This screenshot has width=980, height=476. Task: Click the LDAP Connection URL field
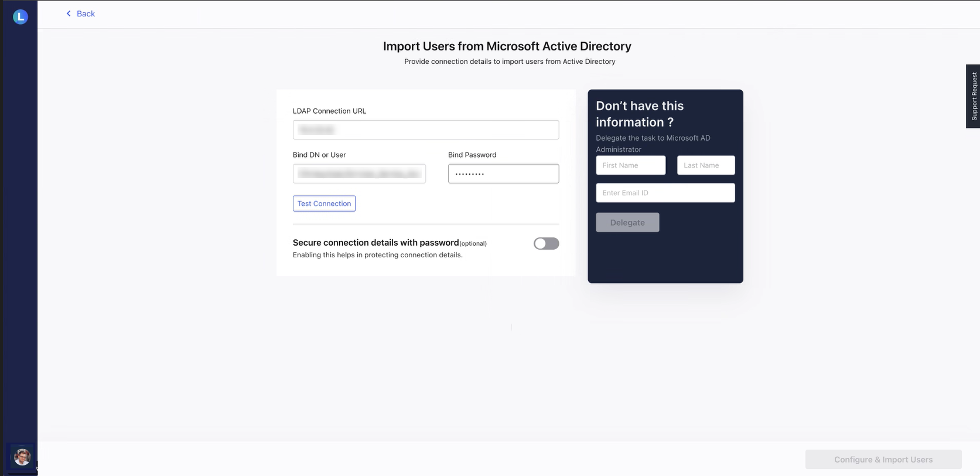426,130
